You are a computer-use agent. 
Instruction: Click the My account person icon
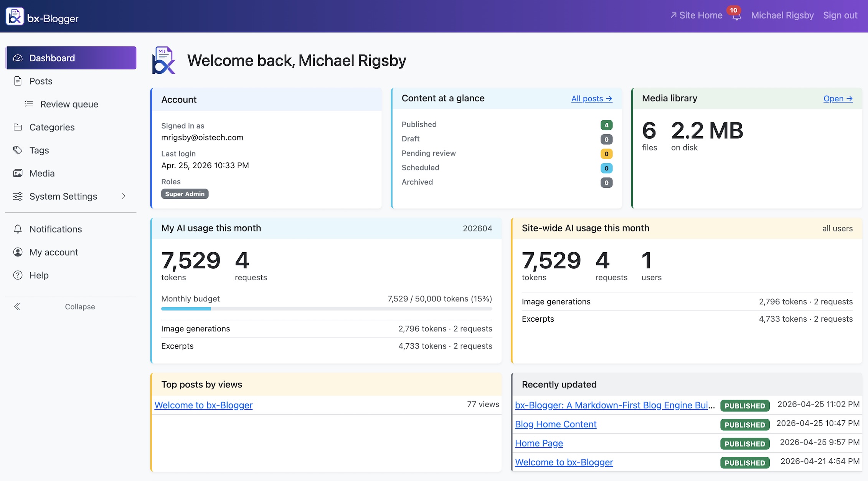[x=18, y=252]
